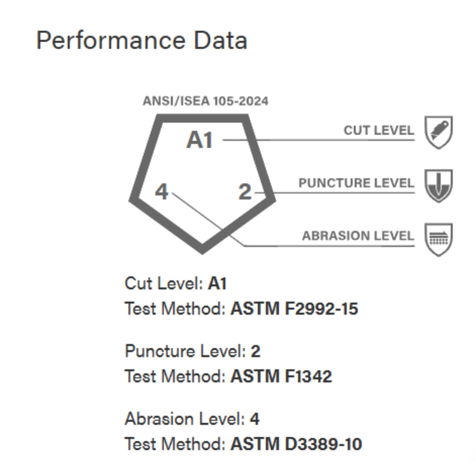Select the PUNCTURE LEVEL callout label
This screenshot has height=476, width=476.
pyautogui.click(x=356, y=183)
